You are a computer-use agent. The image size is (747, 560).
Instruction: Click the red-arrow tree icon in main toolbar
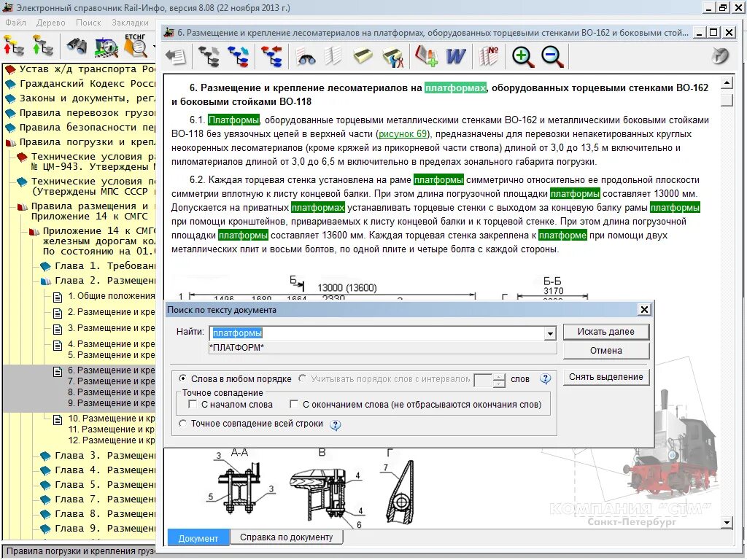coord(13,46)
